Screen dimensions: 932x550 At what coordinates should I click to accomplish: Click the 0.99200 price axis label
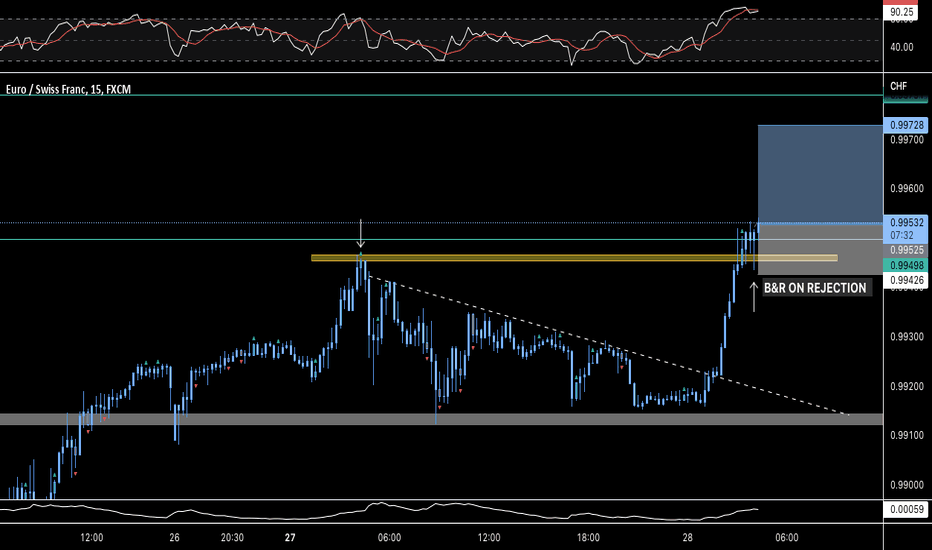pyautogui.click(x=907, y=386)
